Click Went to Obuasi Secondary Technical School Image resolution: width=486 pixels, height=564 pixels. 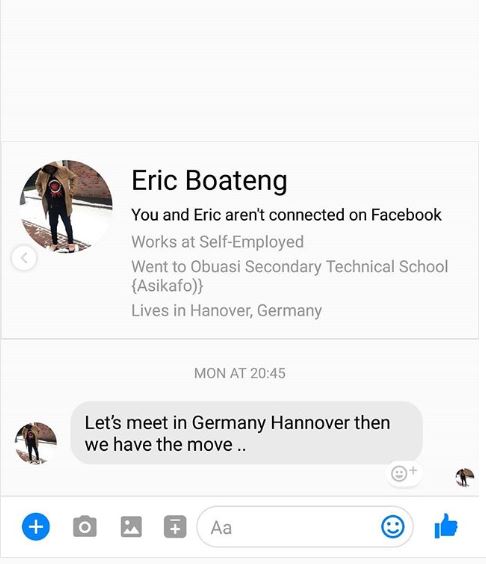point(290,276)
